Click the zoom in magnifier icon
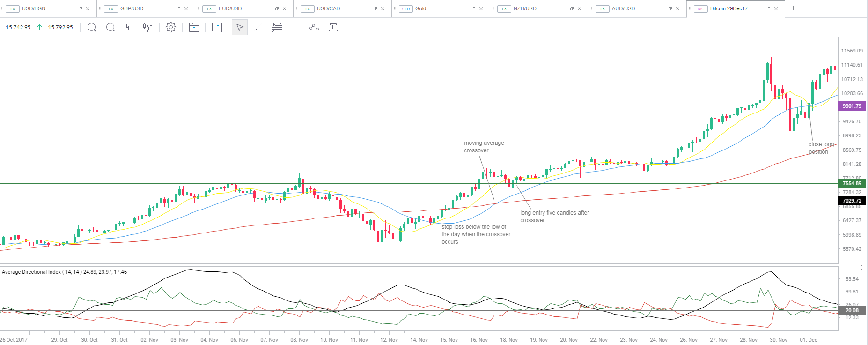Image resolution: width=868 pixels, height=345 pixels. (110, 28)
